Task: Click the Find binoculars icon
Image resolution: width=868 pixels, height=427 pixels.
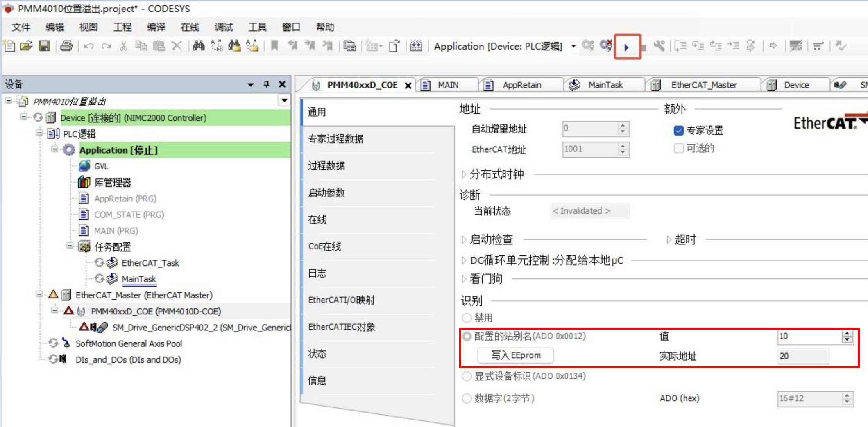Action: (x=199, y=46)
